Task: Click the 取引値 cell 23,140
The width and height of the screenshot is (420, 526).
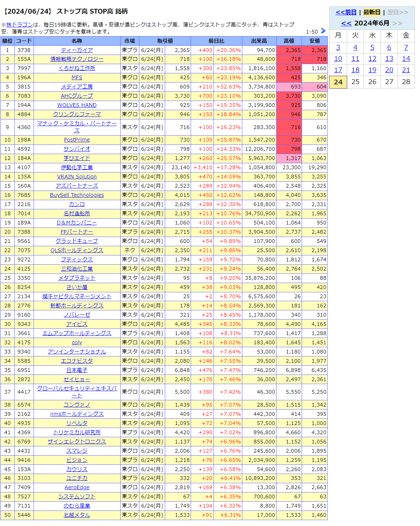Action: 178,167
